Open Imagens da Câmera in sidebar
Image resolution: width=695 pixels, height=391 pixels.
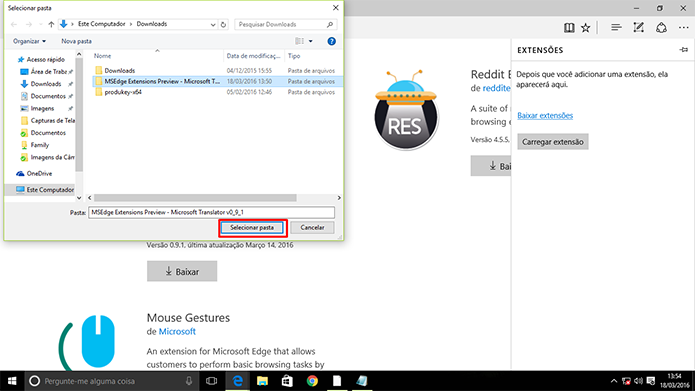click(x=52, y=157)
